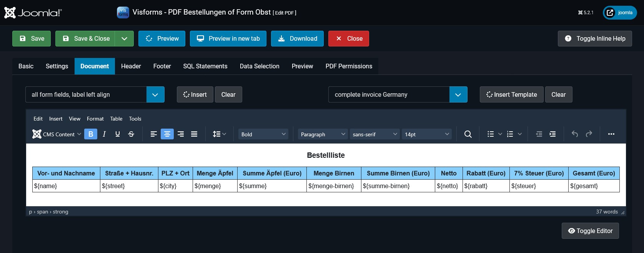644x253 pixels.
Task: Click the Insert Template button
Action: (x=511, y=94)
